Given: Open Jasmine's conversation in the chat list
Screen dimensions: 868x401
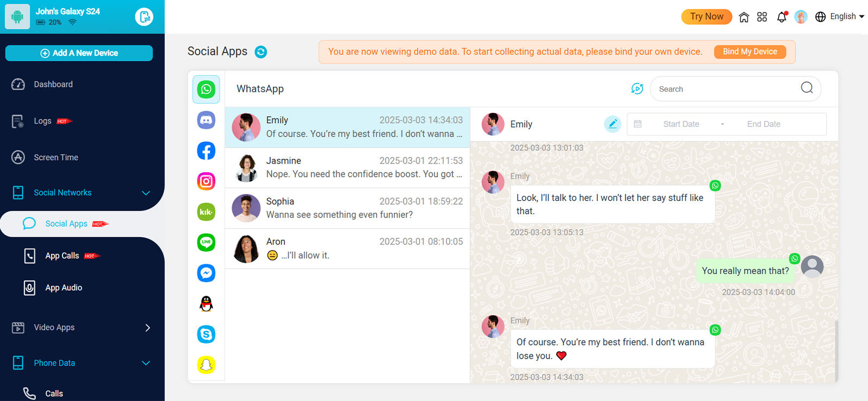Looking at the screenshot, I should point(347,168).
